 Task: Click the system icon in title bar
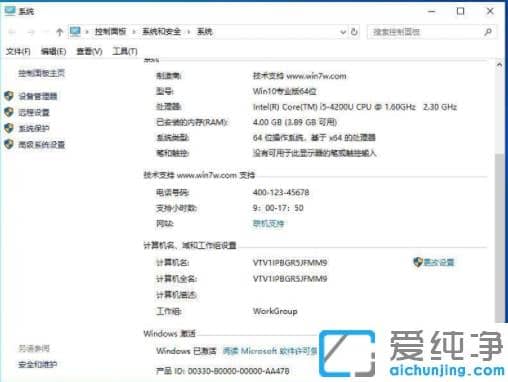pos(10,11)
